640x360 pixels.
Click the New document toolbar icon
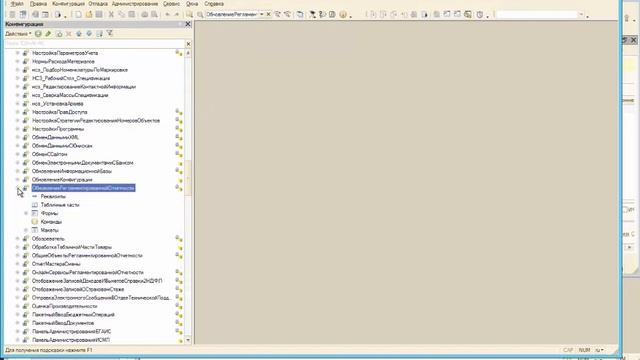coord(78,14)
